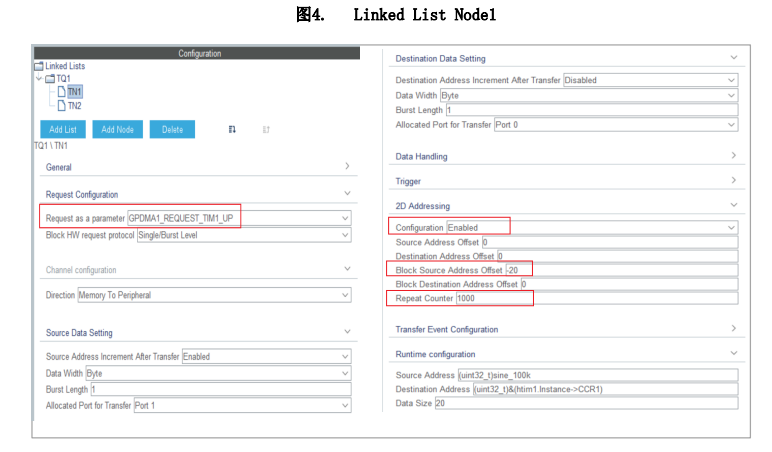
Task: Click the Add Node button
Action: (118, 129)
